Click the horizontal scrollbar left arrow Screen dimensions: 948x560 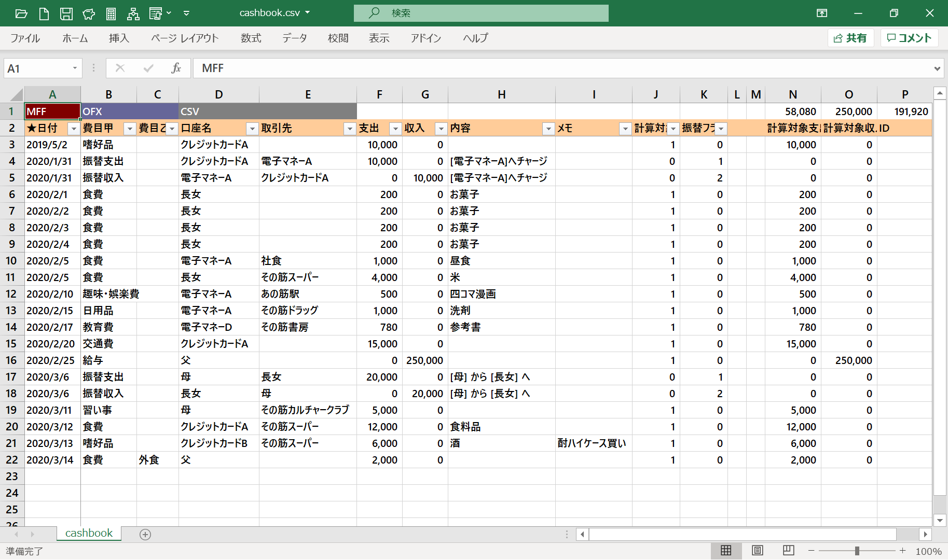point(583,534)
